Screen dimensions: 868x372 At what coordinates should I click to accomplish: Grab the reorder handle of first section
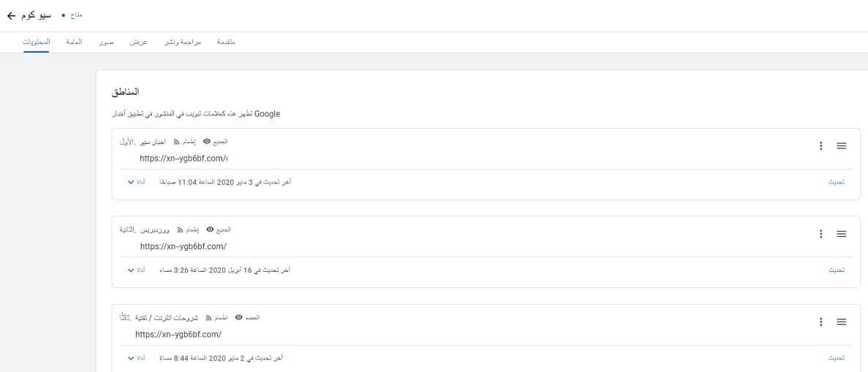(842, 145)
